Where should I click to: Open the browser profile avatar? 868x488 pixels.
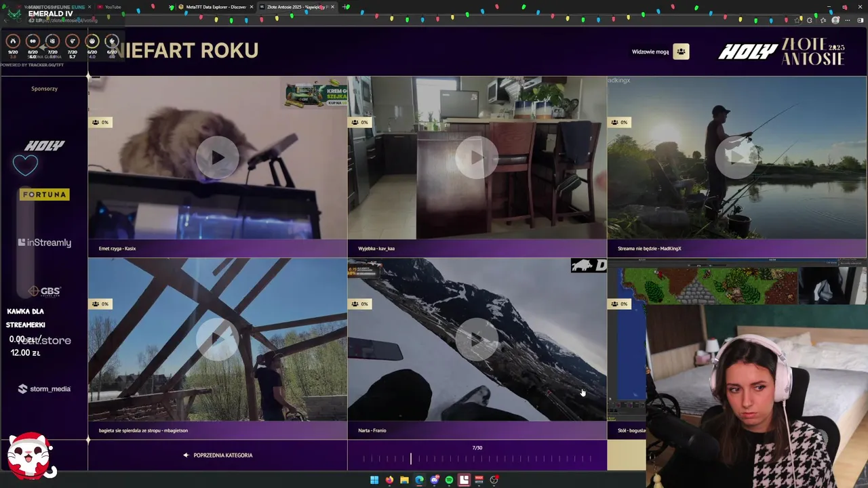[x=835, y=20]
